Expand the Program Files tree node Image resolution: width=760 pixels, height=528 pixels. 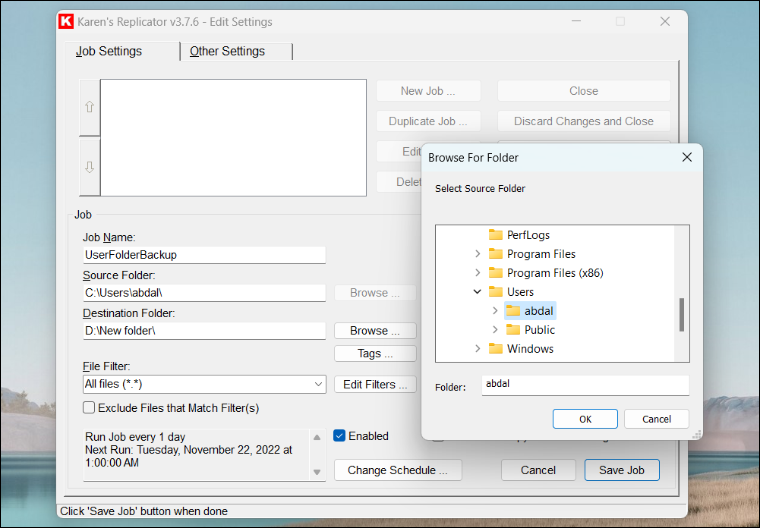point(477,254)
